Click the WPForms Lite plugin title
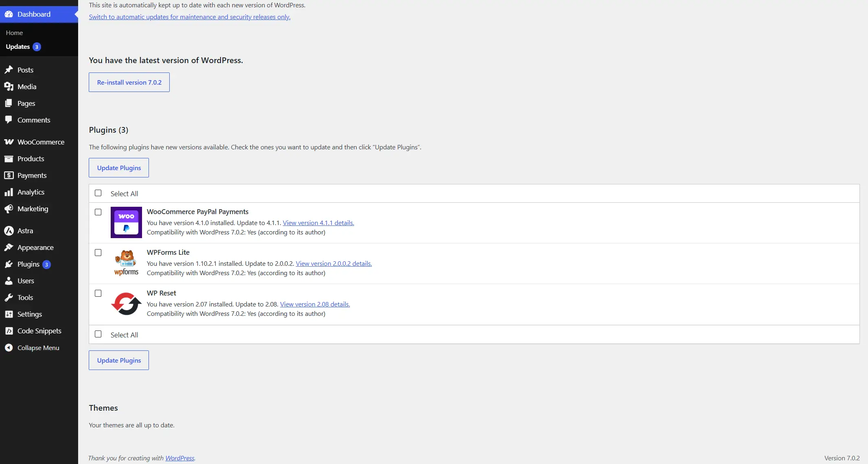Viewport: 868px width, 464px height. 168,252
